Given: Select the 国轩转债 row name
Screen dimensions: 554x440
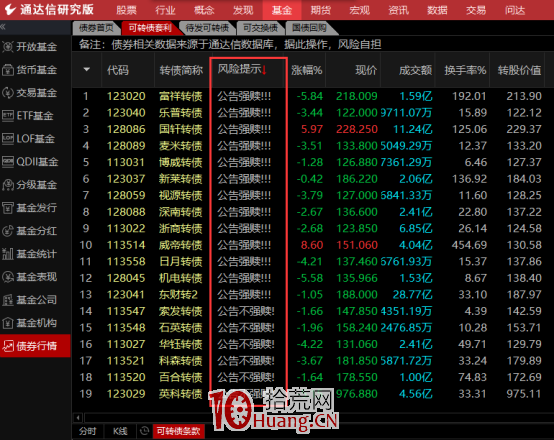Looking at the screenshot, I should [181, 129].
